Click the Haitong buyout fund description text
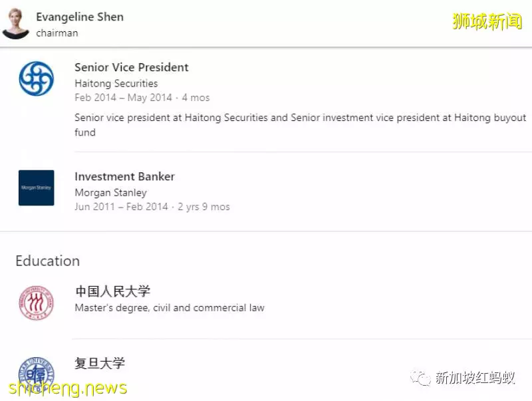 click(x=301, y=125)
